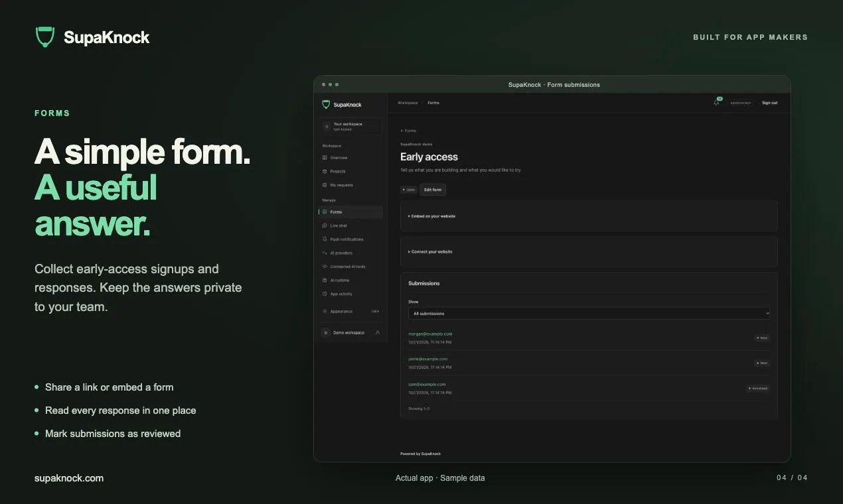Screen dimensions: 843x504
Task: Click the Connected AI tools code icon
Action: tap(325, 267)
